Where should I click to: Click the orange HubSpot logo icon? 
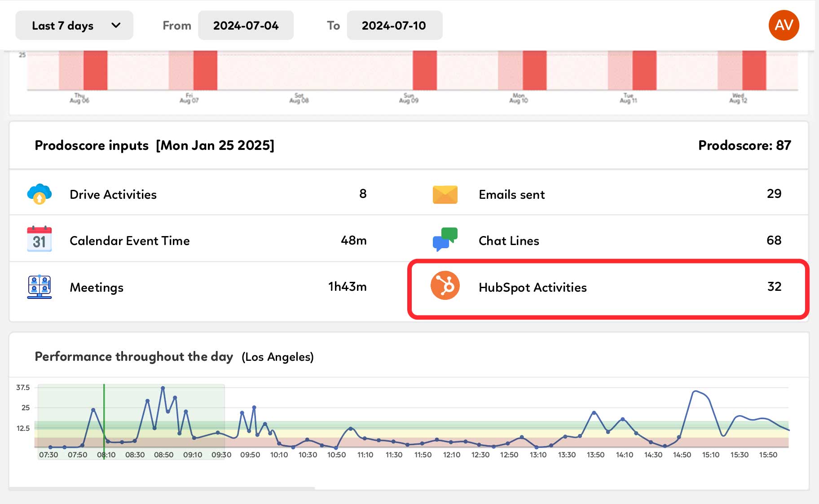pyautogui.click(x=445, y=286)
